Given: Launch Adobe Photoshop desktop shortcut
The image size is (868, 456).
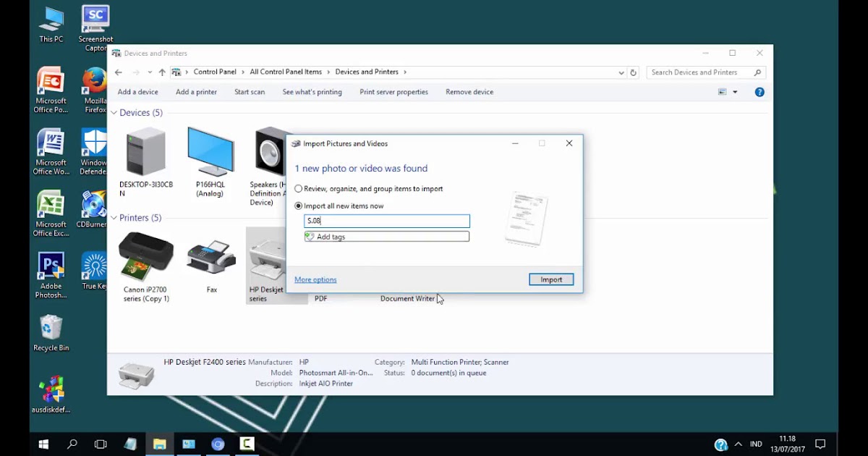Looking at the screenshot, I should 51,276.
